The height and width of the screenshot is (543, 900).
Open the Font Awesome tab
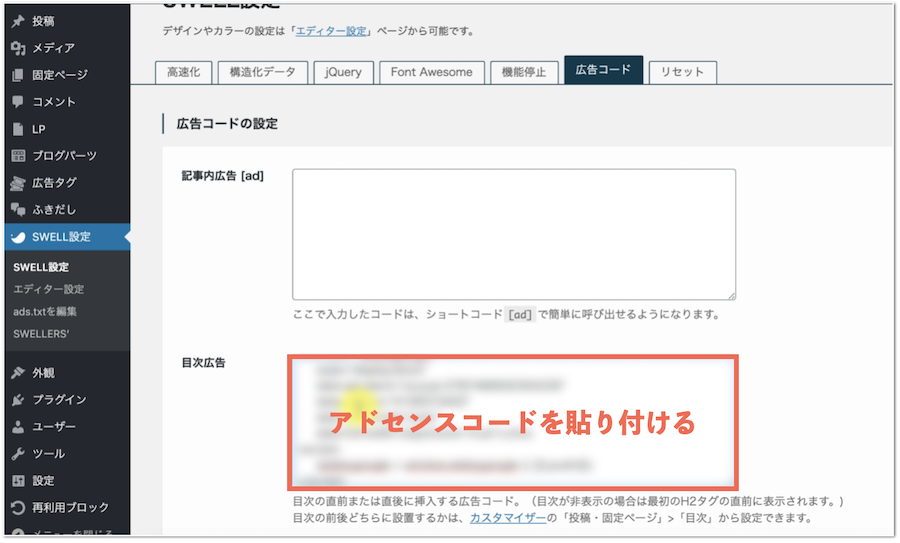click(x=432, y=72)
